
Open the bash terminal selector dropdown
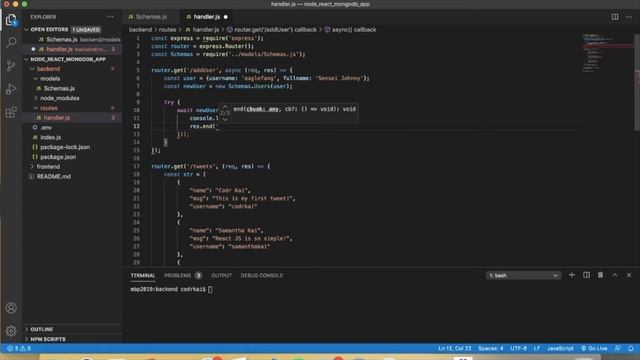point(523,276)
